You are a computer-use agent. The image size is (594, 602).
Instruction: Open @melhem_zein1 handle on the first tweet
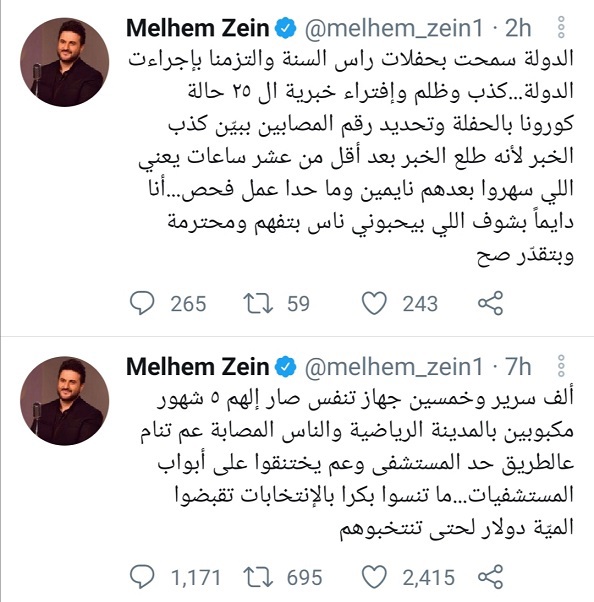pyautogui.click(x=394, y=29)
